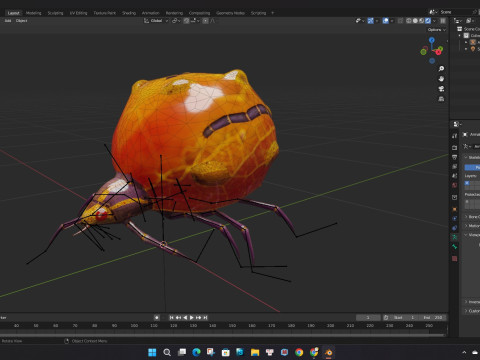Click the Scene Collection icon in outliner
The image size is (480, 360).
point(460,29)
